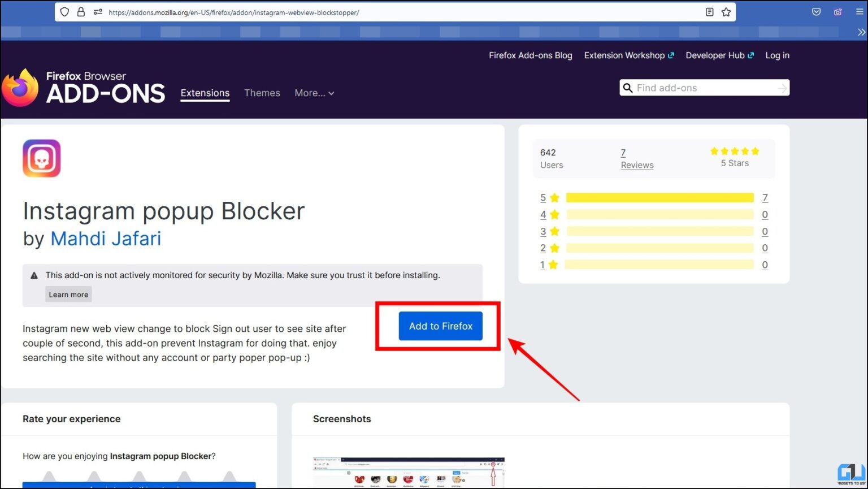Open the Firefox application menu
Viewport: 868px width, 489px height.
coord(861,12)
